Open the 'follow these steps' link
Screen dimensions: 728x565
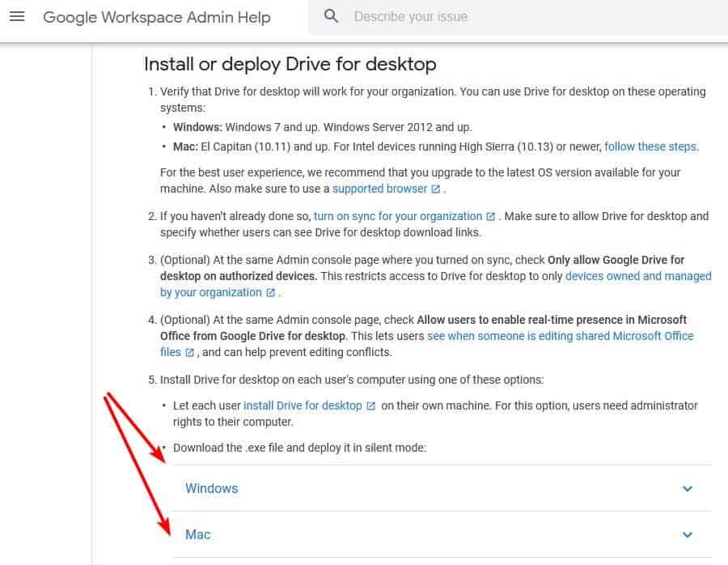coord(650,147)
